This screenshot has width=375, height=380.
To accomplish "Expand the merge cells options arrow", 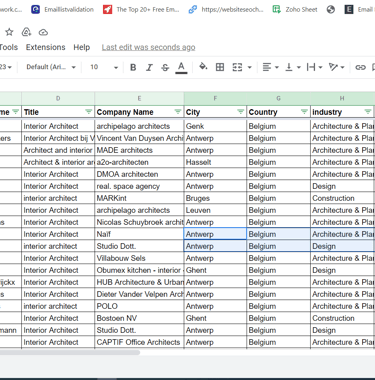I will click(x=249, y=67).
